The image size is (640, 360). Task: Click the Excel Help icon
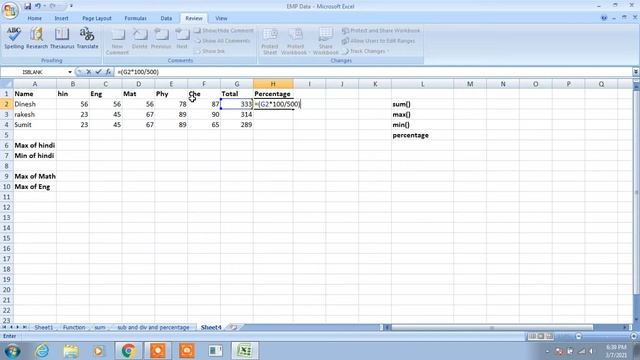coord(604,18)
